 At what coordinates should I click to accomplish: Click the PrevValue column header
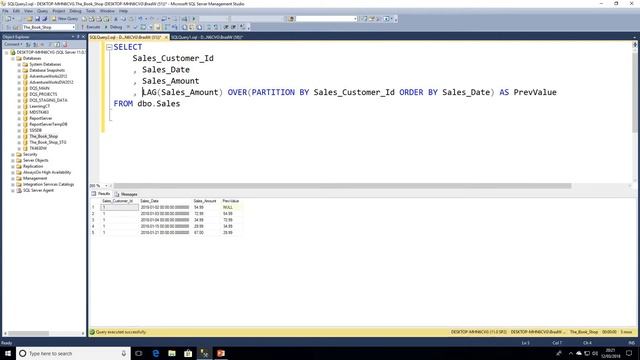pos(231,201)
